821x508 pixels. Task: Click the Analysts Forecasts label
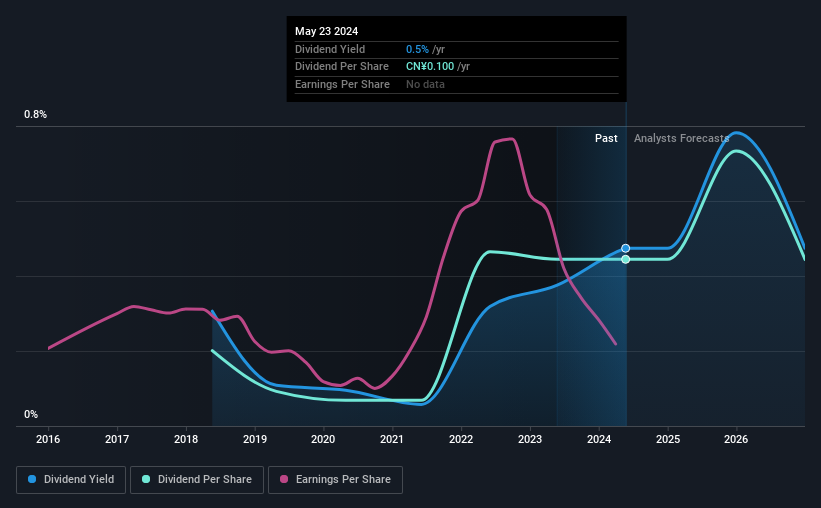pos(681,138)
